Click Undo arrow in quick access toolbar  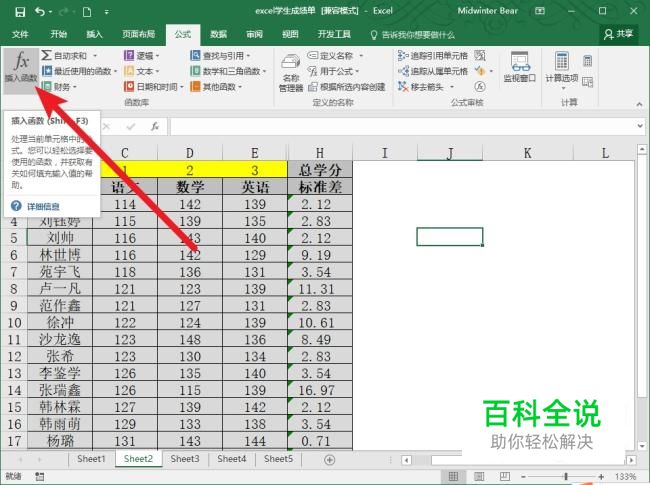[x=40, y=12]
